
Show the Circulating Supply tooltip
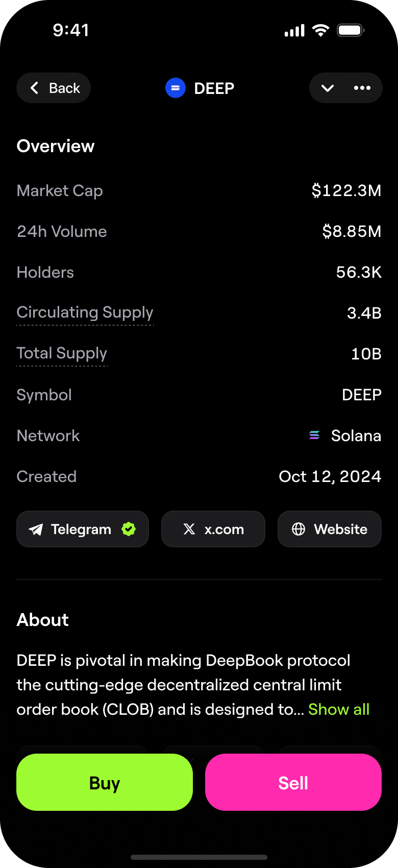[x=85, y=312]
